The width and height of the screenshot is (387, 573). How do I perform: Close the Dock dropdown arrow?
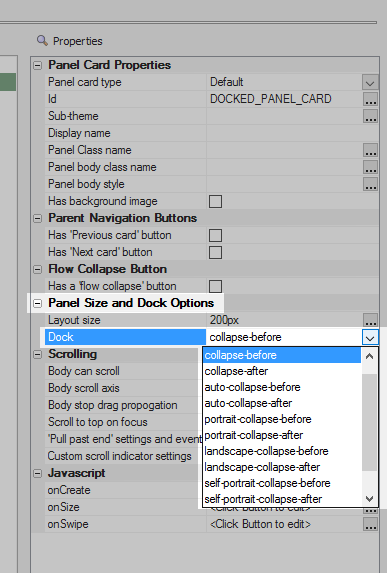370,337
